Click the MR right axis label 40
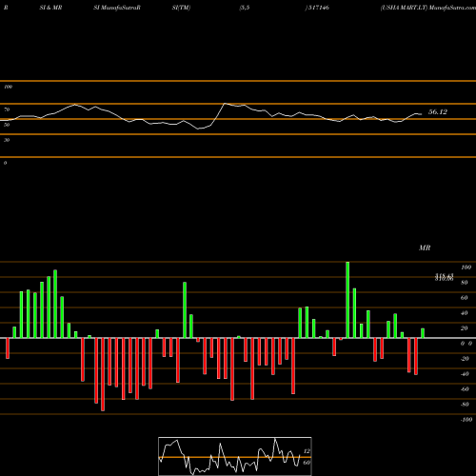476x476 pixels. (x=465, y=313)
